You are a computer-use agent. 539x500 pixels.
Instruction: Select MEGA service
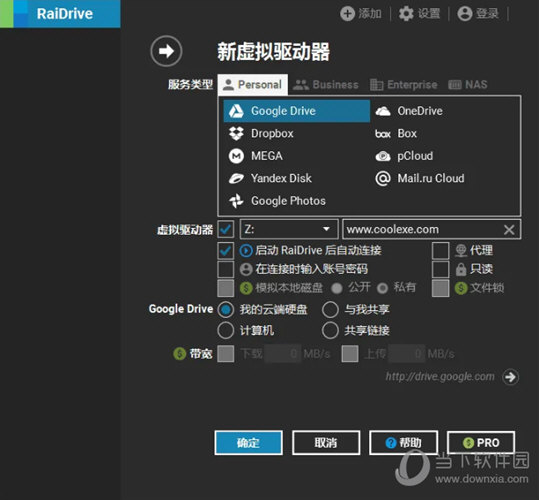[x=256, y=156]
